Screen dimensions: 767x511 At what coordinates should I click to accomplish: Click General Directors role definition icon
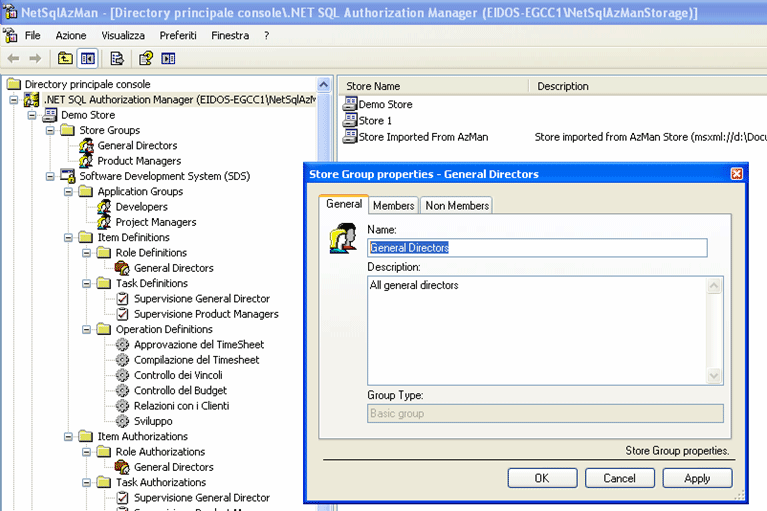pos(122,268)
